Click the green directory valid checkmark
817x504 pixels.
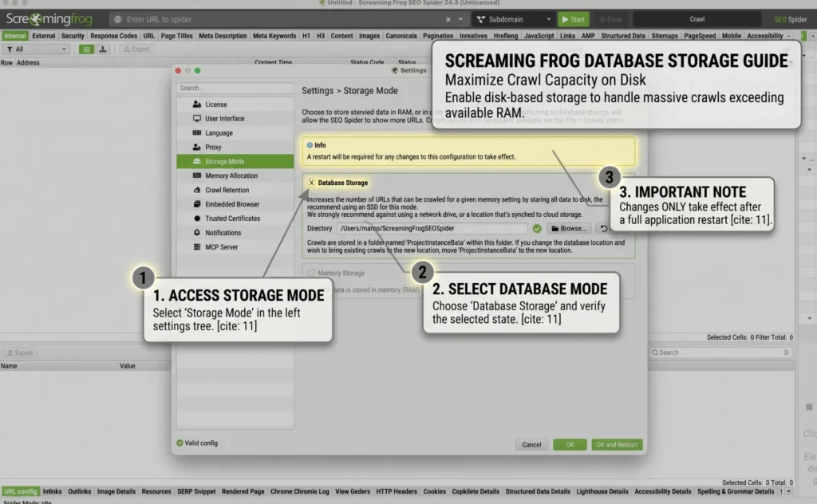click(537, 229)
